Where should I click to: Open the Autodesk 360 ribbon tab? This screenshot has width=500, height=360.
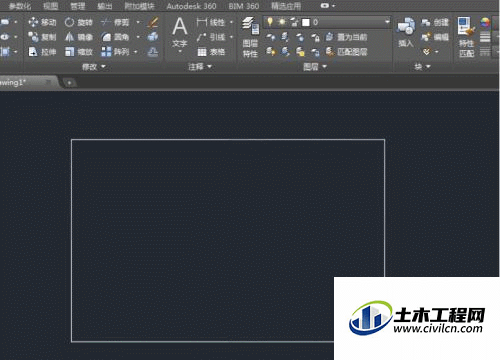pos(191,6)
